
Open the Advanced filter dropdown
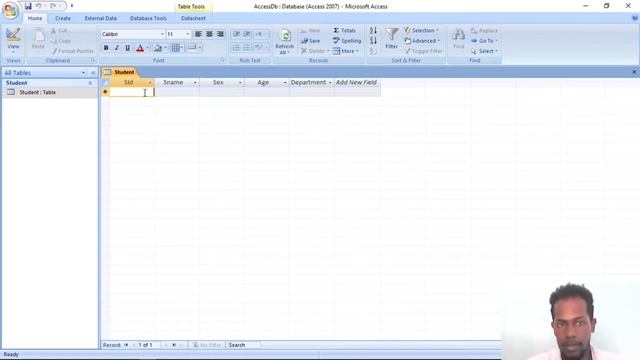click(x=422, y=41)
